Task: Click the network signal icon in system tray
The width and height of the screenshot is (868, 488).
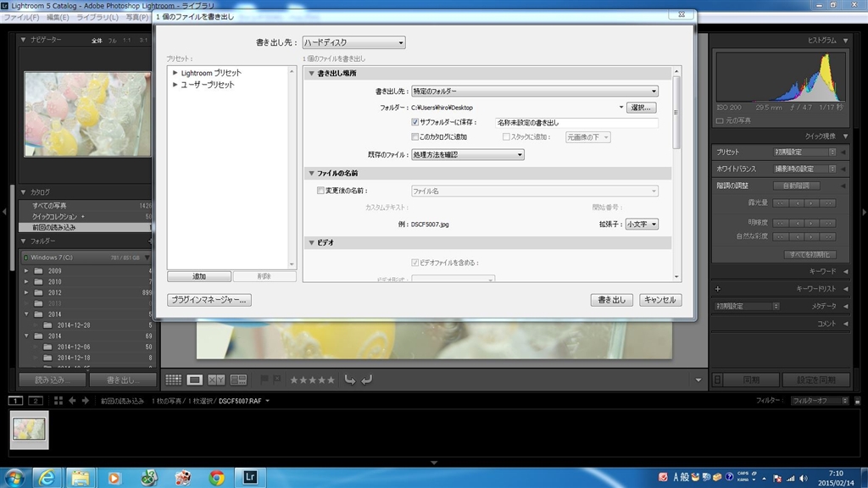Action: click(x=791, y=478)
